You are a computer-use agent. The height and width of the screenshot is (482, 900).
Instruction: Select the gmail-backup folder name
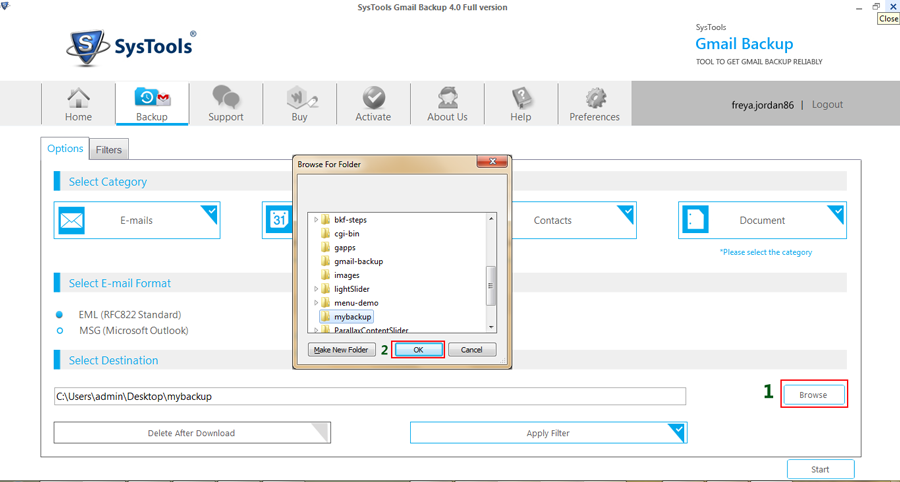[x=359, y=261]
